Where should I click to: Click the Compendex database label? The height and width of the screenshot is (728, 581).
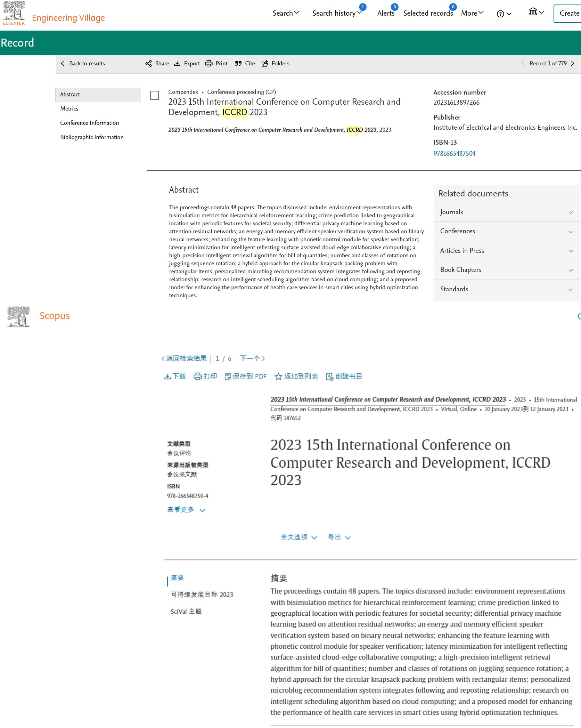(183, 92)
